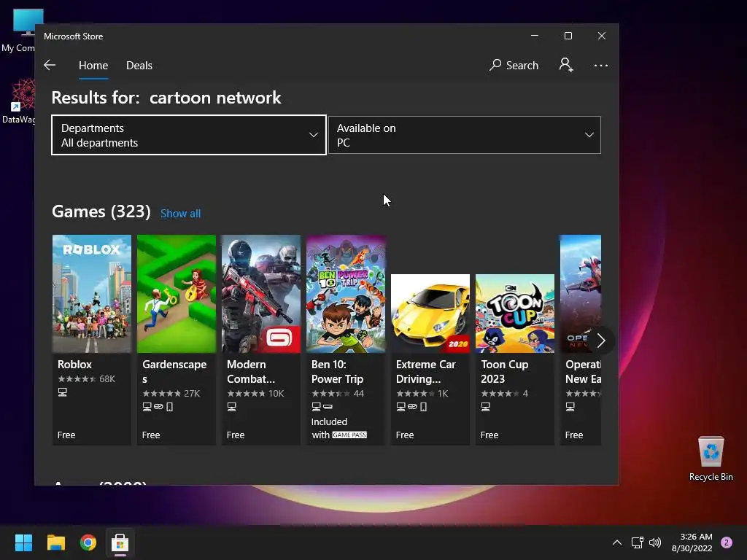Maximize the Microsoft Store window
Screen dimensions: 747x560
pos(568,36)
